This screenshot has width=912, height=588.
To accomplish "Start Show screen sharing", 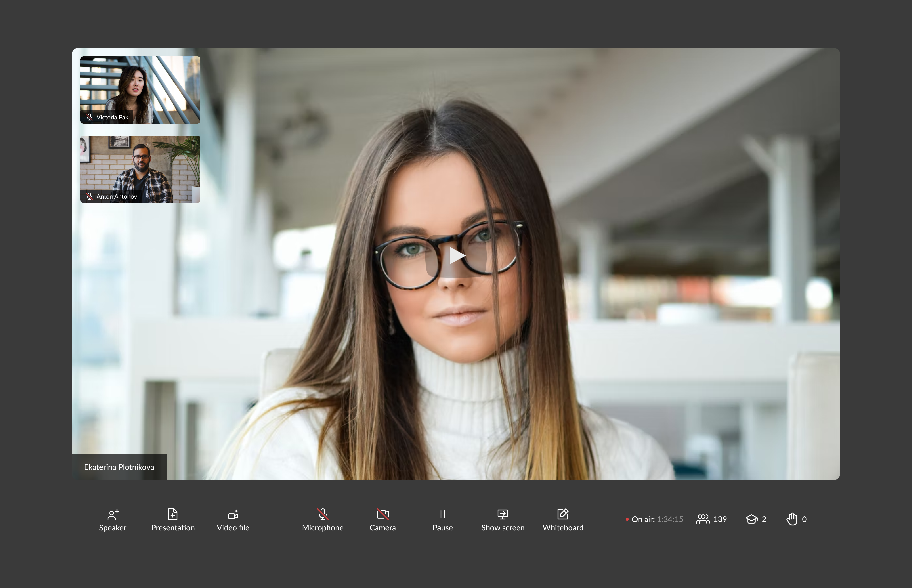I will tap(503, 520).
